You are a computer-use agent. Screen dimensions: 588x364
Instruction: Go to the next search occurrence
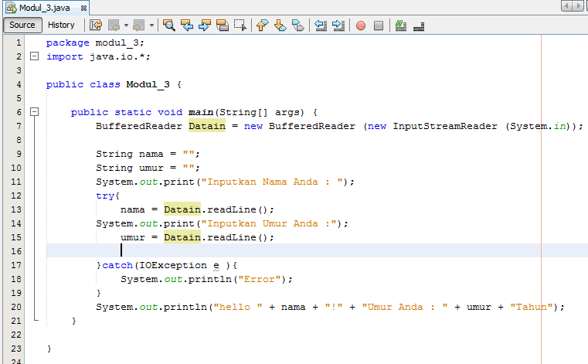coord(205,26)
